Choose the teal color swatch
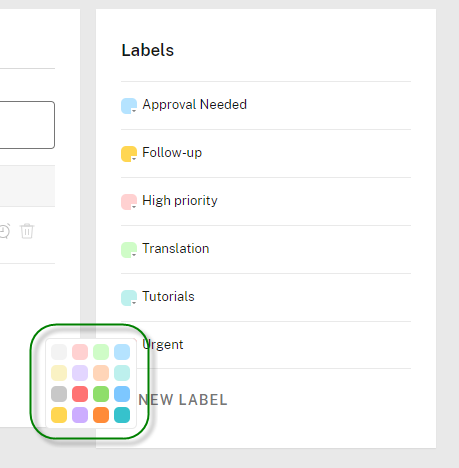 [122, 415]
